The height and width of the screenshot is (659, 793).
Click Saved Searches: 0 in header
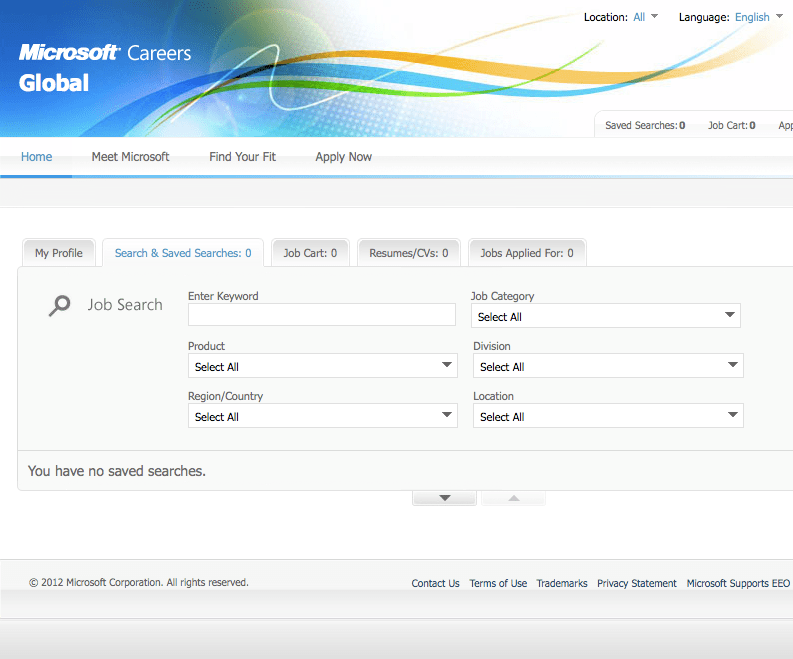point(645,125)
